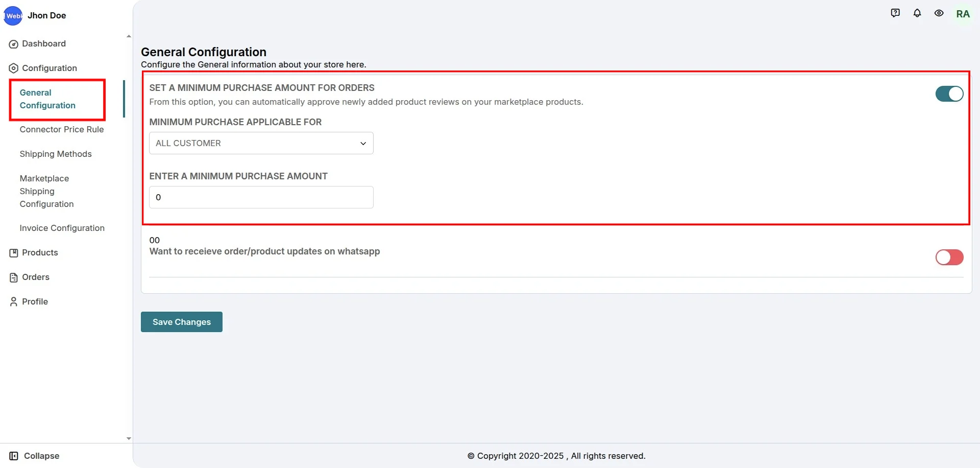Click the sidebar scrollbar down arrow
Image resolution: width=980 pixels, height=468 pixels.
128,438
